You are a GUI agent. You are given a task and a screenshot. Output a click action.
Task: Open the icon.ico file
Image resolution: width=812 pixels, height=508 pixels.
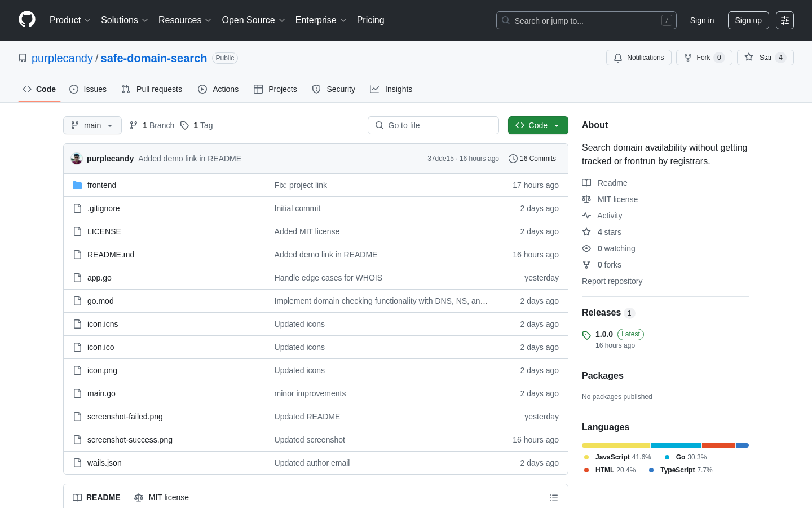pos(100,347)
